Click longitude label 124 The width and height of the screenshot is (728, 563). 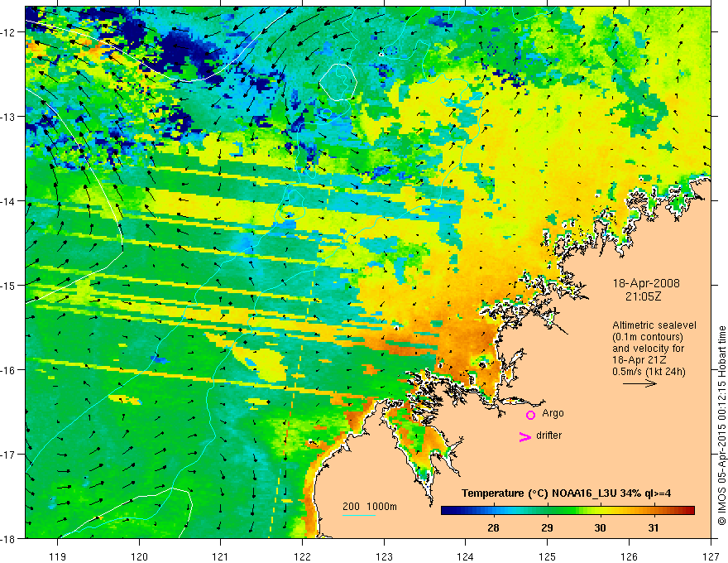point(466,556)
